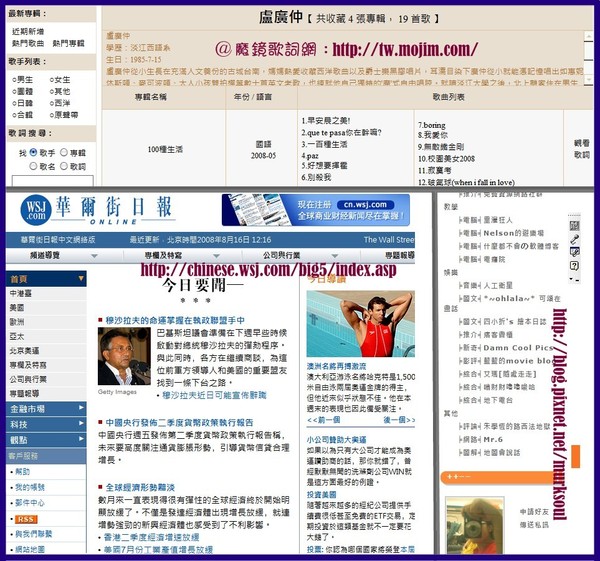Click 近期新增 in the lyrics site
The image size is (600, 561).
click(28, 31)
